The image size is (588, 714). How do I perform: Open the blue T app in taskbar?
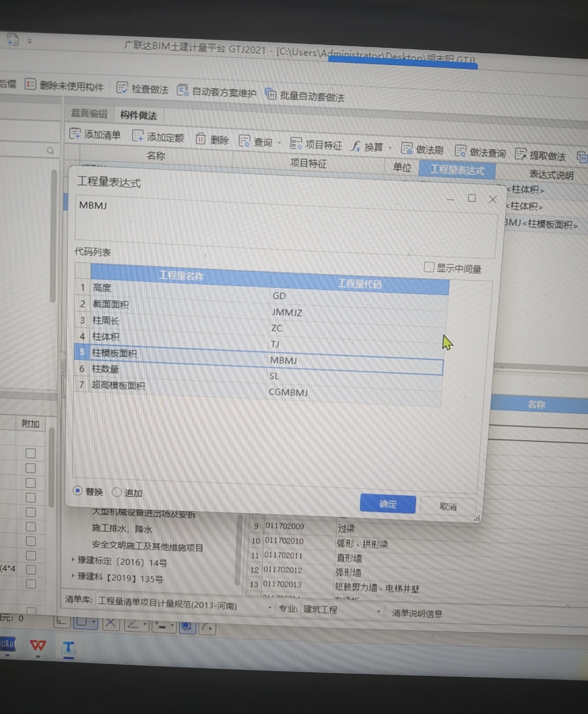point(68,647)
